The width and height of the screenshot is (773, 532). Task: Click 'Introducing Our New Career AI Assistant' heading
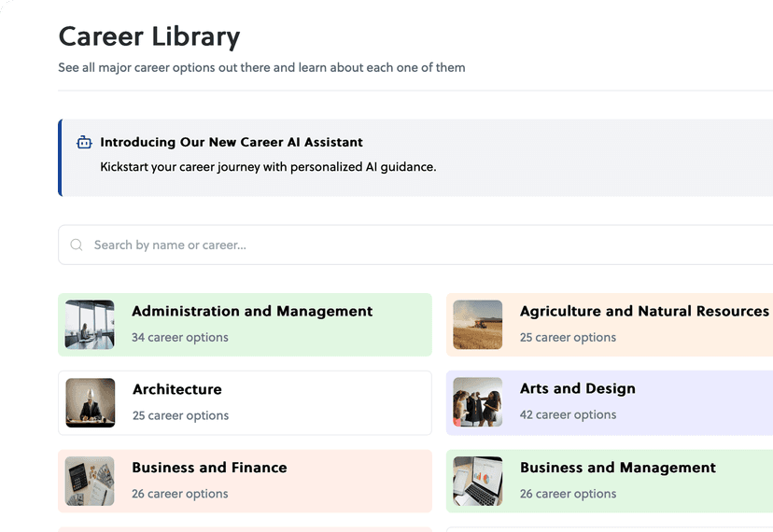(232, 143)
